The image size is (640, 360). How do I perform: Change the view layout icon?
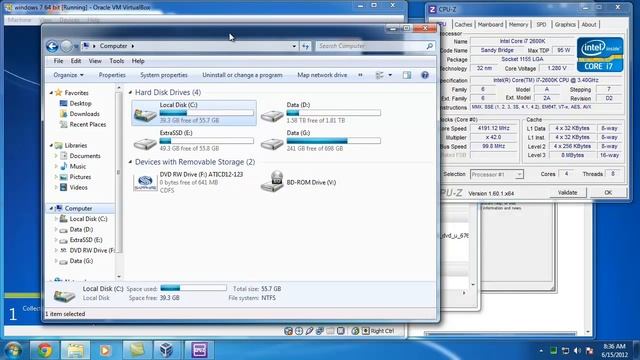tap(380, 75)
